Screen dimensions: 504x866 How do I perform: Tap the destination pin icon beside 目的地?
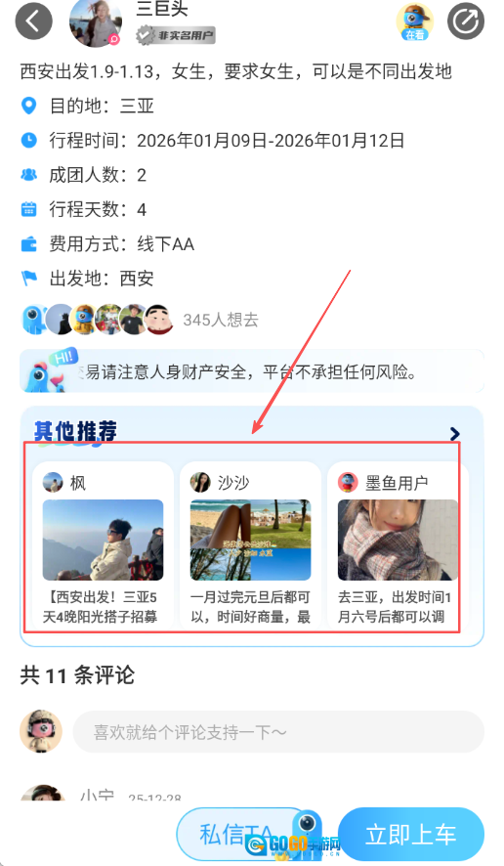tap(28, 106)
